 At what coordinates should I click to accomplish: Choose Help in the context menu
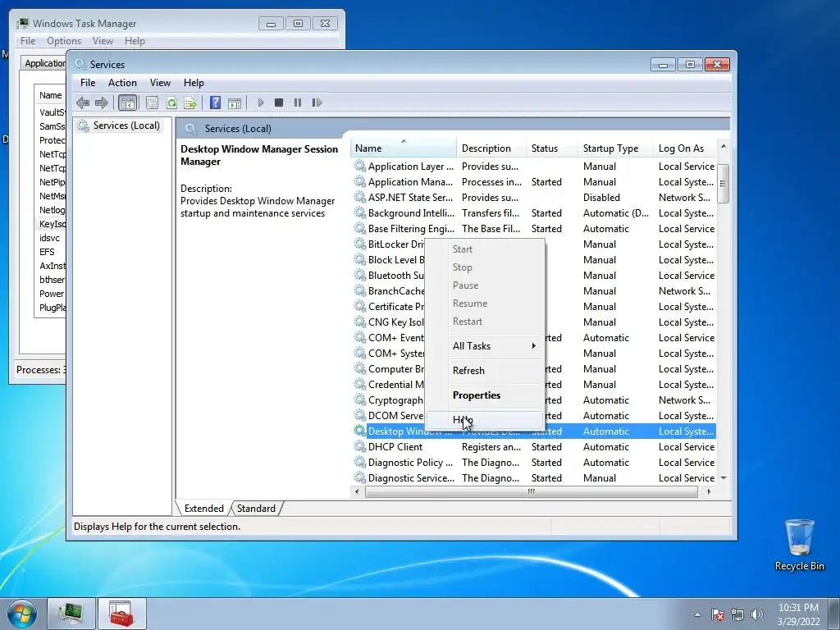point(485,419)
